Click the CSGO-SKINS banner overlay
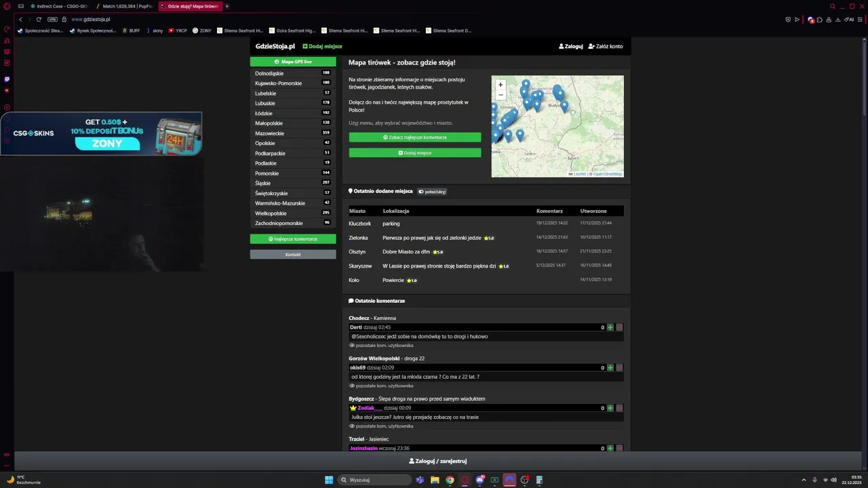 (101, 134)
